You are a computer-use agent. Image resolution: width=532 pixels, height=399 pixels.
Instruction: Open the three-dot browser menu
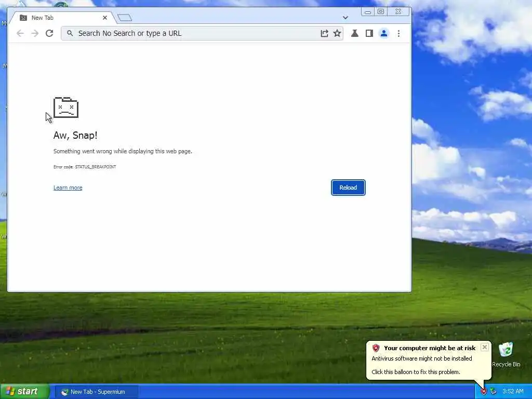(x=398, y=33)
